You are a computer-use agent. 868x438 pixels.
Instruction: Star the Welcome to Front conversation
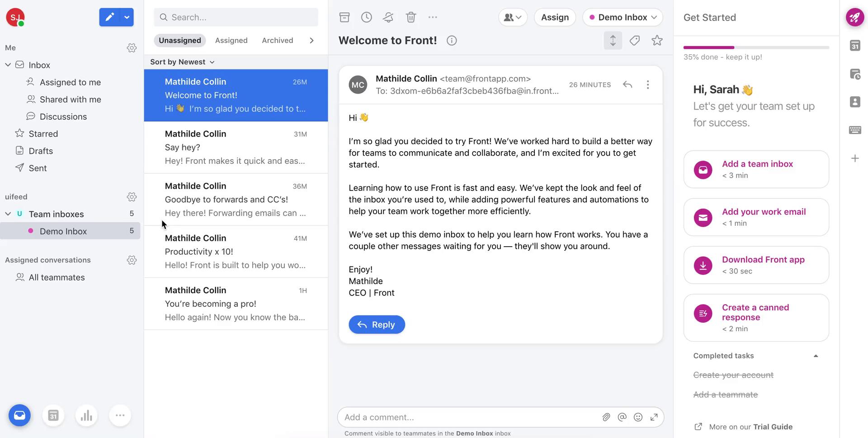tap(657, 41)
